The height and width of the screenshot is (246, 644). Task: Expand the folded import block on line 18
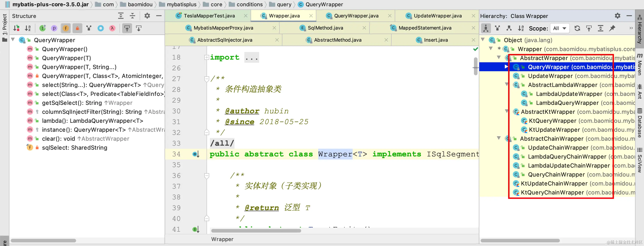[207, 58]
